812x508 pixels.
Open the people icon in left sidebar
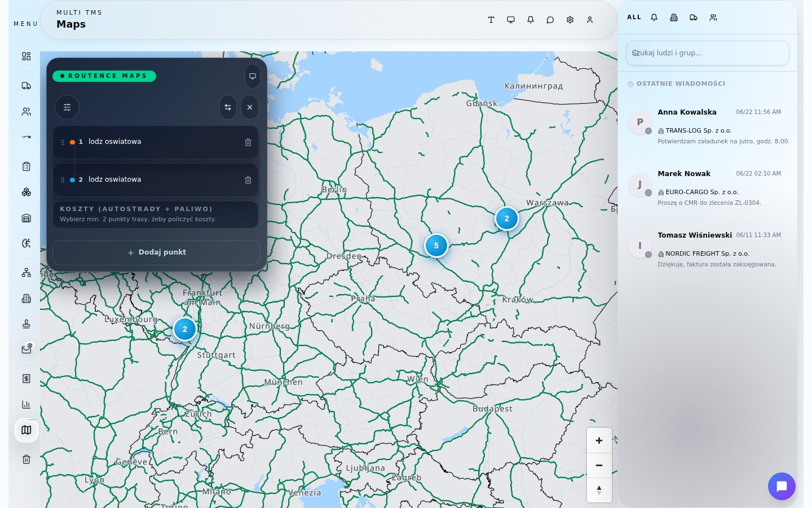coord(26,112)
